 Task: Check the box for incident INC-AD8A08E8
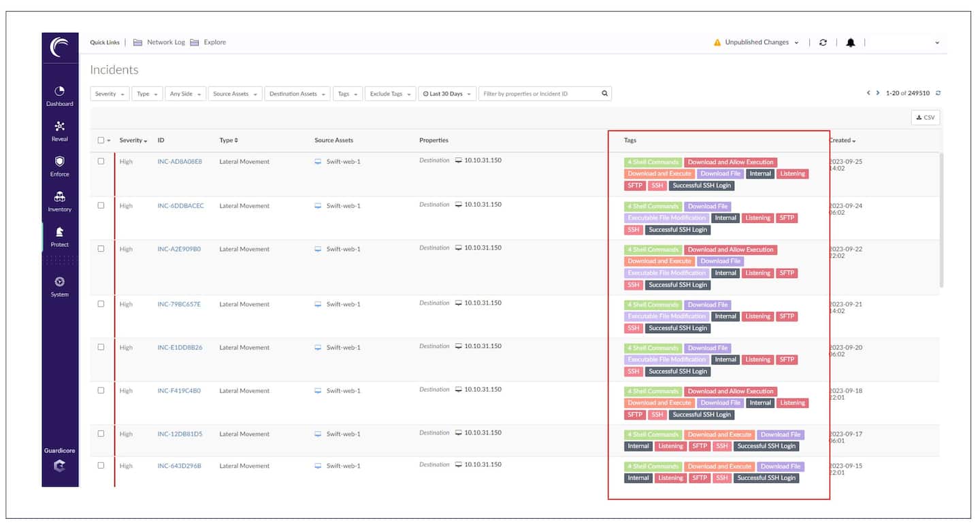[101, 162]
